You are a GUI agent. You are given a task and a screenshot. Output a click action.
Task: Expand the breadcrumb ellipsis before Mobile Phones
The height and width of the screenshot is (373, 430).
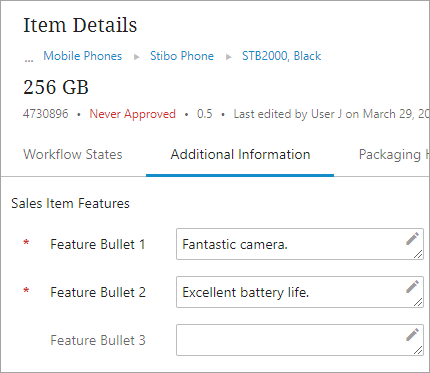click(29, 59)
